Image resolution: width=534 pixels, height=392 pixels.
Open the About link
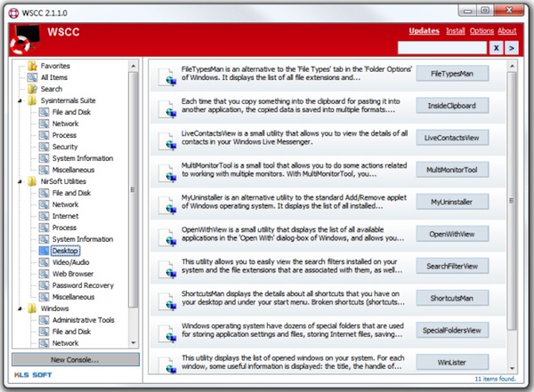click(x=506, y=30)
